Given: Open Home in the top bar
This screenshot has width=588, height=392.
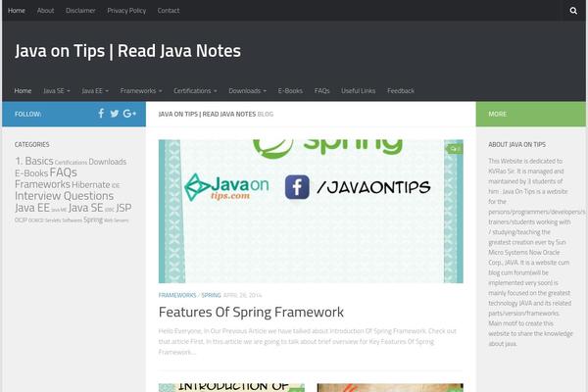Looking at the screenshot, I should point(17,11).
